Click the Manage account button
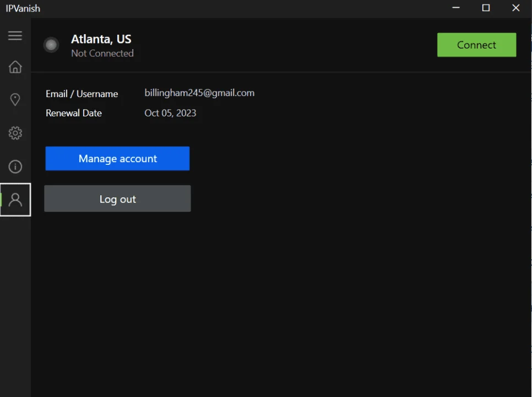This screenshot has height=397, width=532. (x=117, y=159)
